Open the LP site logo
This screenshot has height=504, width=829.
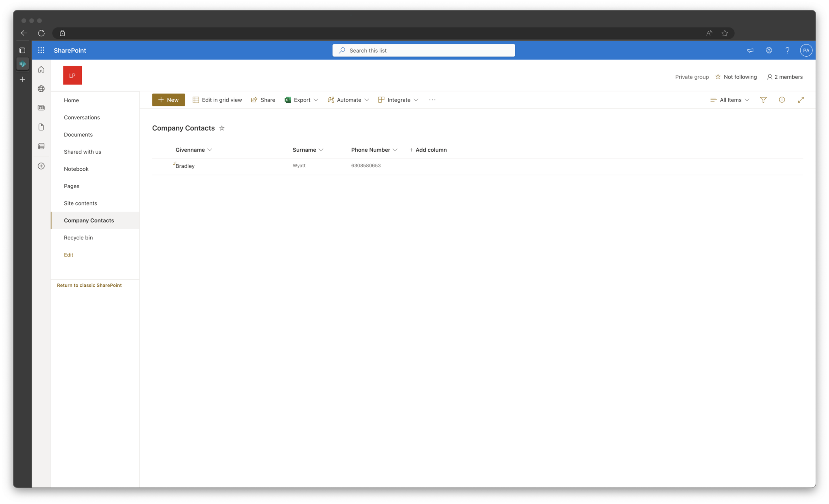pos(72,75)
